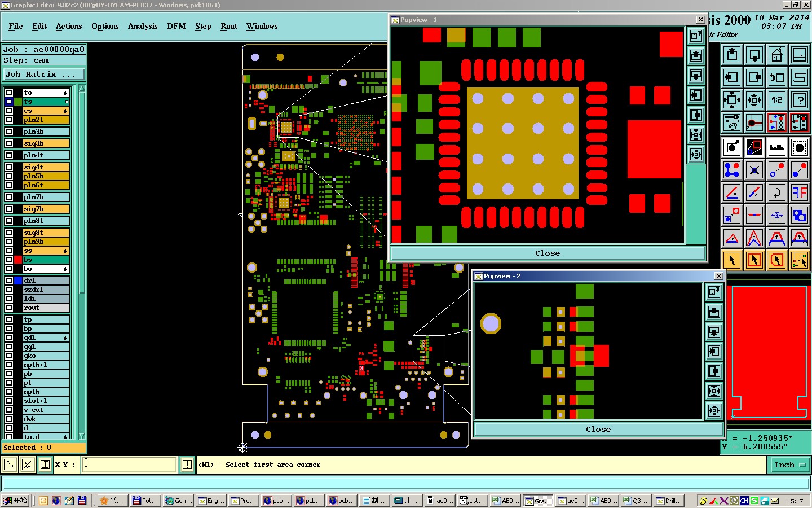Switch to the Drill taskbar window
Screen dimensions: 812x508
(x=669, y=501)
